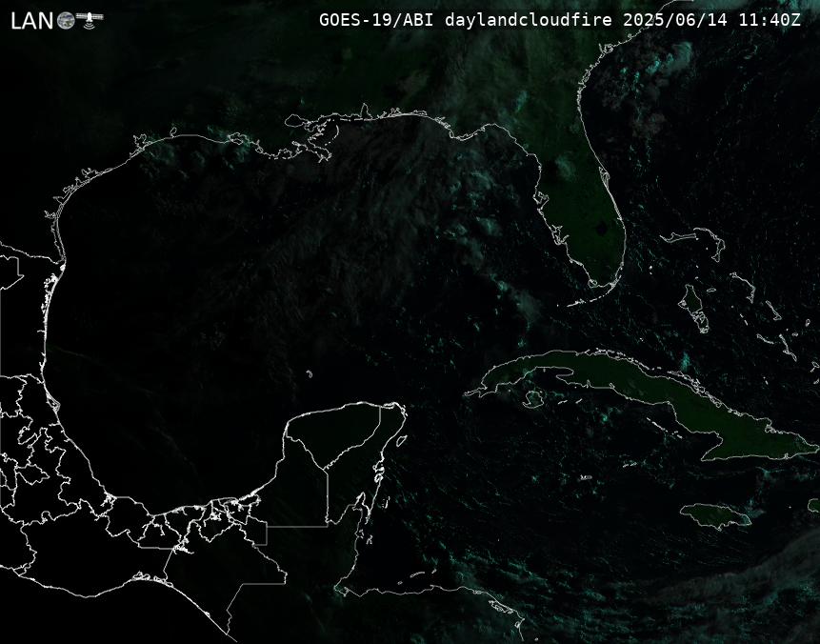This screenshot has height=644, width=820.
Task: Click the date '2025/06/14'
Action: (675, 20)
